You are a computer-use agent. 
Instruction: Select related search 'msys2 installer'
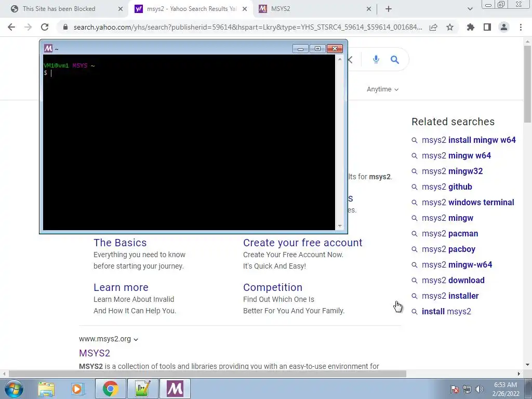[x=450, y=296]
